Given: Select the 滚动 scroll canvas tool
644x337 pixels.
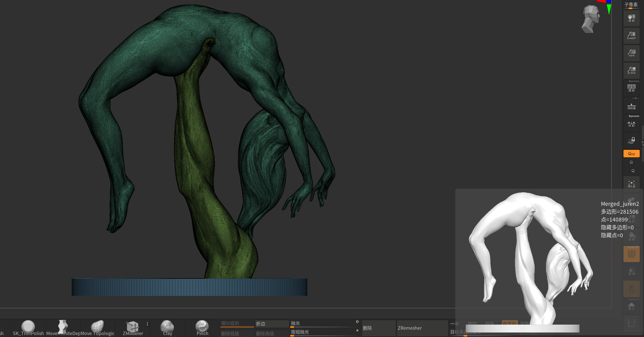Looking at the screenshot, I should coord(631,18).
